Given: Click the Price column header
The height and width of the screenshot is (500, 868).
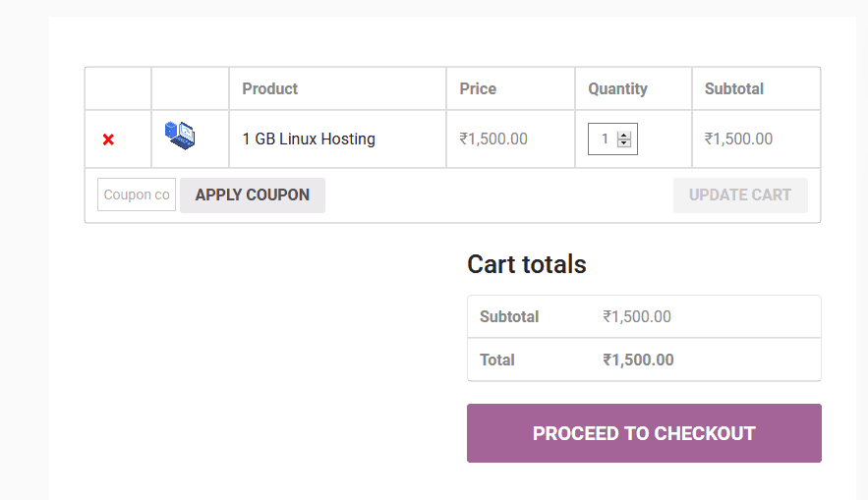Looking at the screenshot, I should coord(478,88).
